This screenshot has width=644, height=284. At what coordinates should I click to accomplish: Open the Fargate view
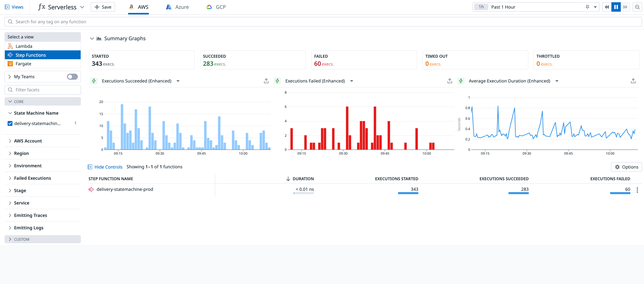coord(23,64)
